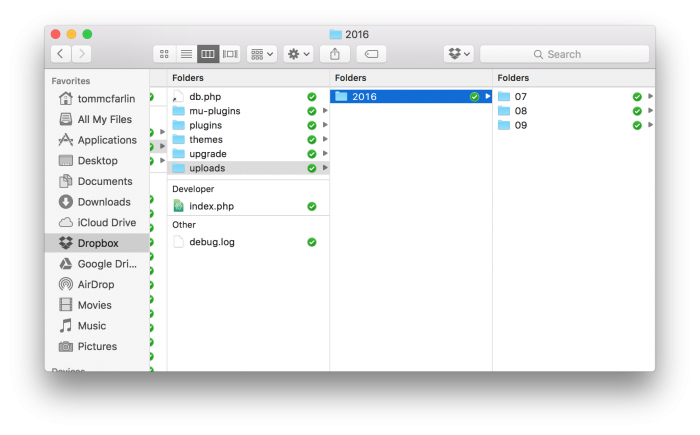
Task: Go back with the Finder back arrow
Action: (x=61, y=54)
